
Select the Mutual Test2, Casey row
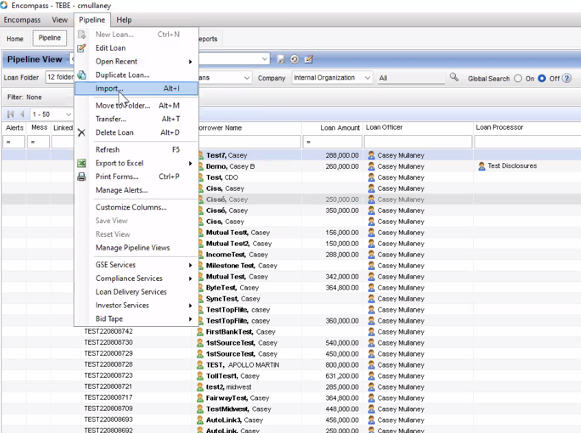[239, 244]
